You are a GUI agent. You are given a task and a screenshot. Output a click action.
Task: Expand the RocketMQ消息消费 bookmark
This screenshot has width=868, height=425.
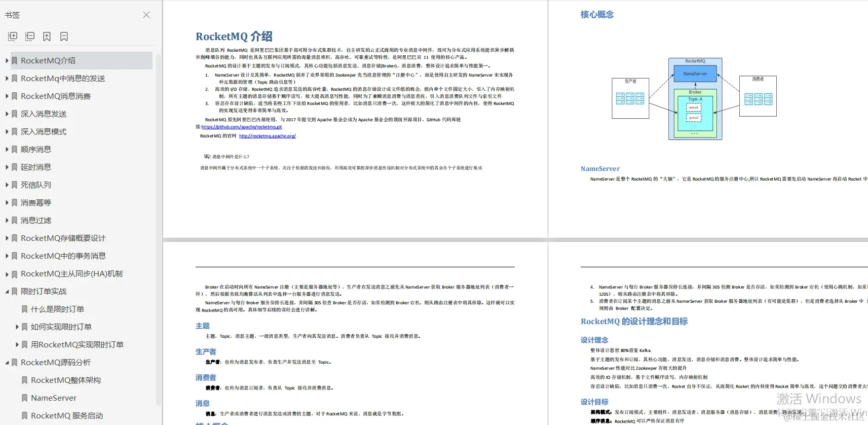pyautogui.click(x=7, y=96)
